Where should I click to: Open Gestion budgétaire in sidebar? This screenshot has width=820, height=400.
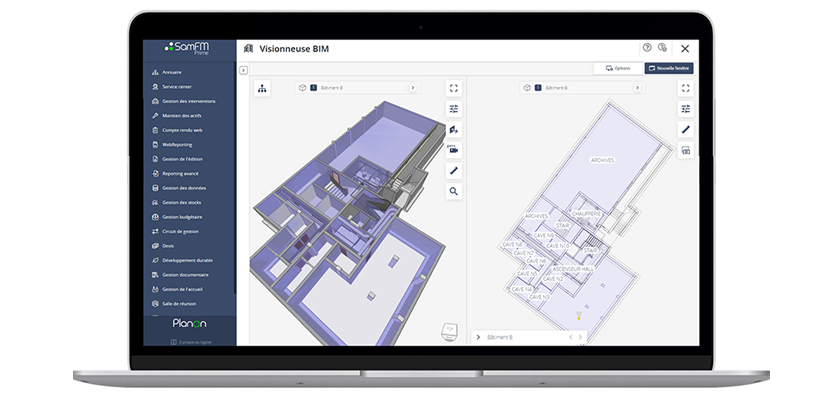click(182, 216)
